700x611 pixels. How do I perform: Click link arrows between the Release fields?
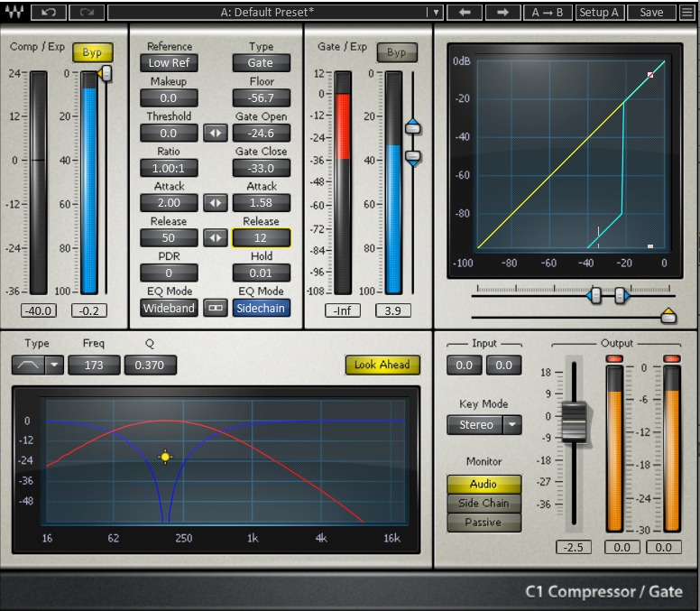point(215,238)
